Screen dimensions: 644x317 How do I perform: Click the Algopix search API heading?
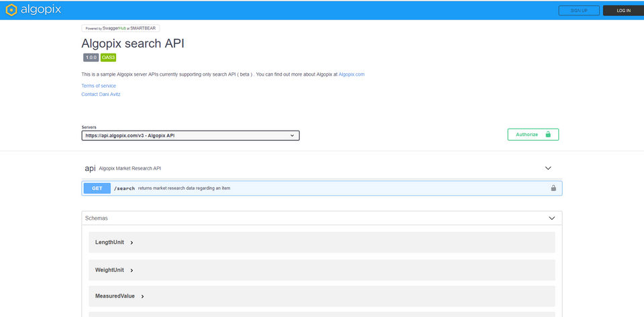click(x=133, y=43)
